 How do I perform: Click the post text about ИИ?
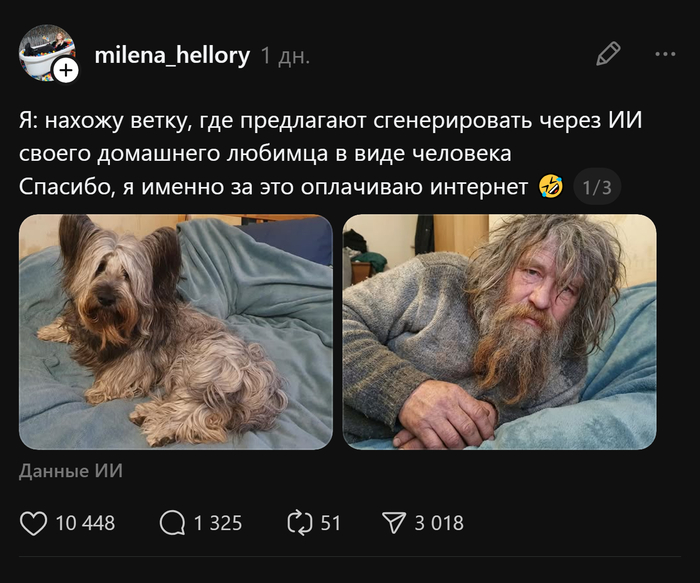coord(330,154)
